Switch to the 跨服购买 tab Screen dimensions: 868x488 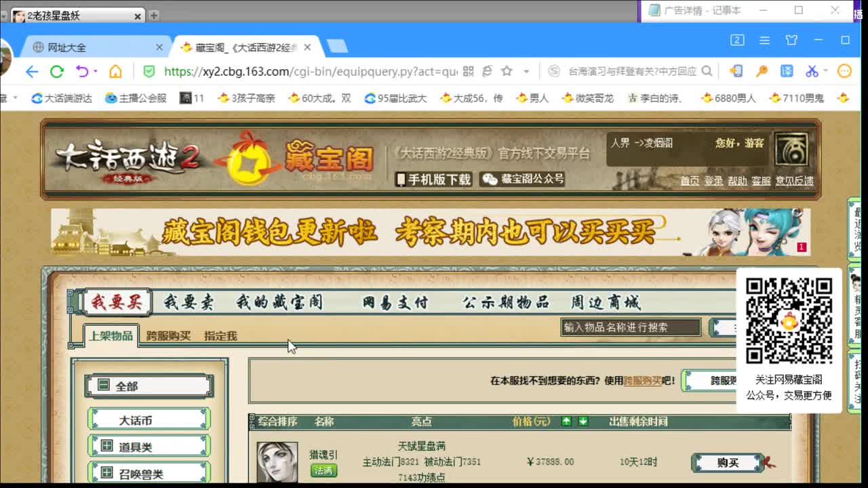click(168, 336)
